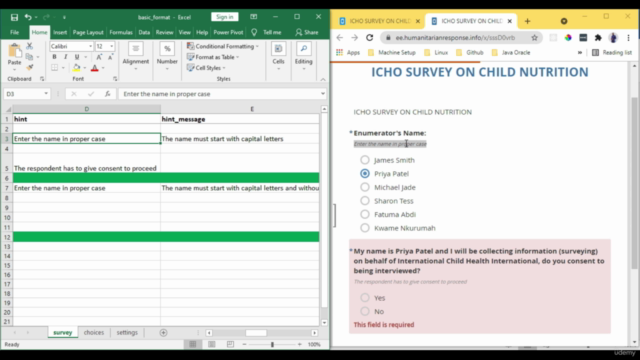Image resolution: width=640 pixels, height=360 pixels.
Task: Open the Number format percent button
Action: pyautogui.click(x=167, y=55)
